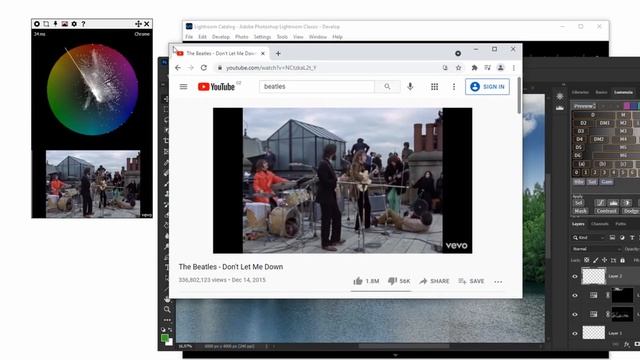Open YouTube hamburger guide menu

pos(183,87)
